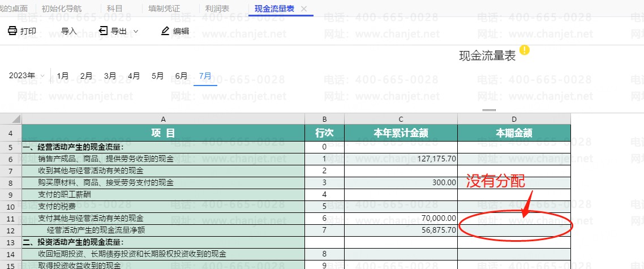
Task: Click the pencil icon for 编辑
Action: [165, 31]
